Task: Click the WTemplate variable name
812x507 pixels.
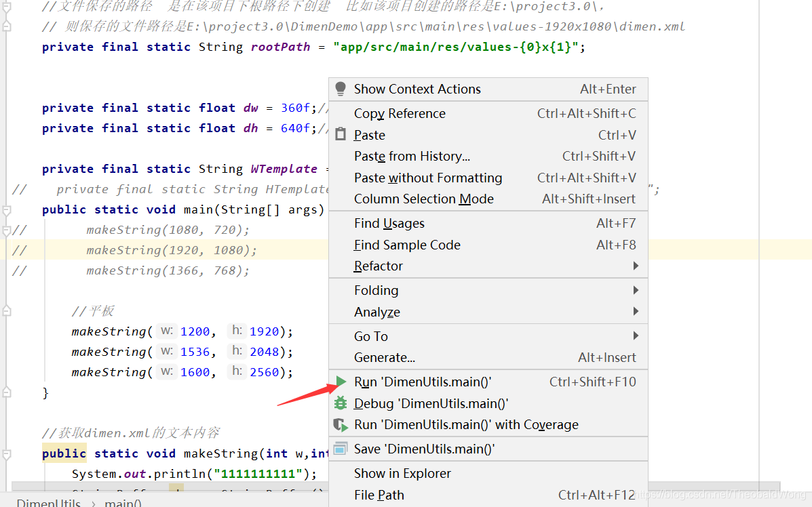Action: 284,169
